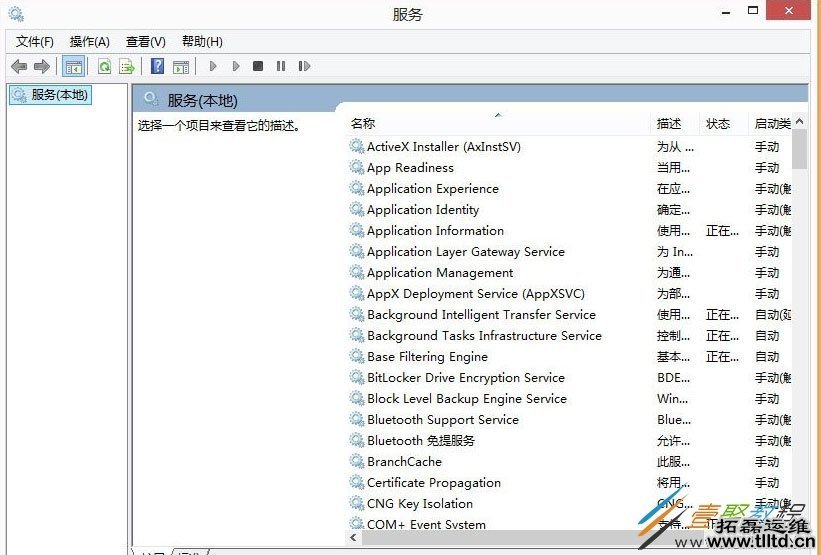The image size is (821, 555).
Task: Select Bluetooth 免提服务 row
Action: pos(420,440)
